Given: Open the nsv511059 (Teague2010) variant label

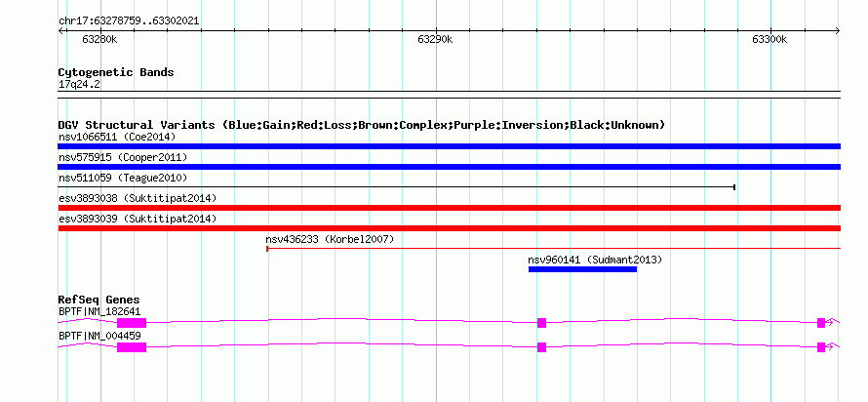Looking at the screenshot, I should (x=123, y=178).
